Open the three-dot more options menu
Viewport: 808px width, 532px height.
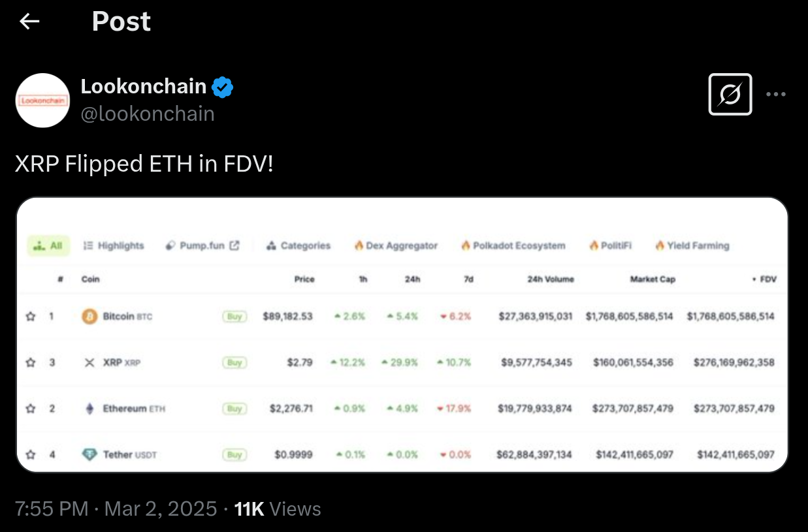point(775,95)
